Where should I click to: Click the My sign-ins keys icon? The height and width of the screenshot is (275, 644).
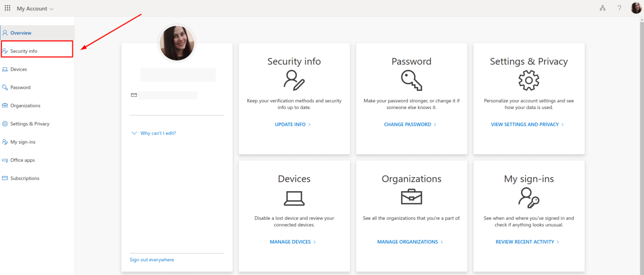click(529, 197)
